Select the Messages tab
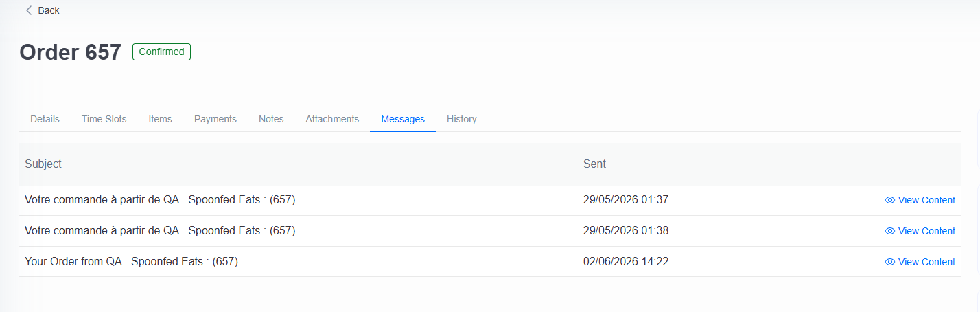This screenshot has height=312, width=980. pos(403,119)
